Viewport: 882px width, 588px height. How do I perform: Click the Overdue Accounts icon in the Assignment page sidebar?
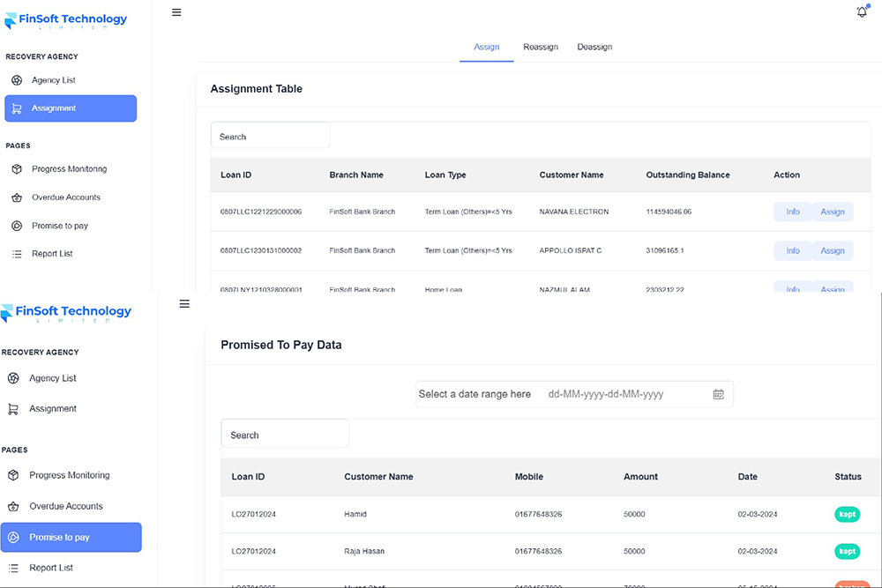click(x=17, y=197)
